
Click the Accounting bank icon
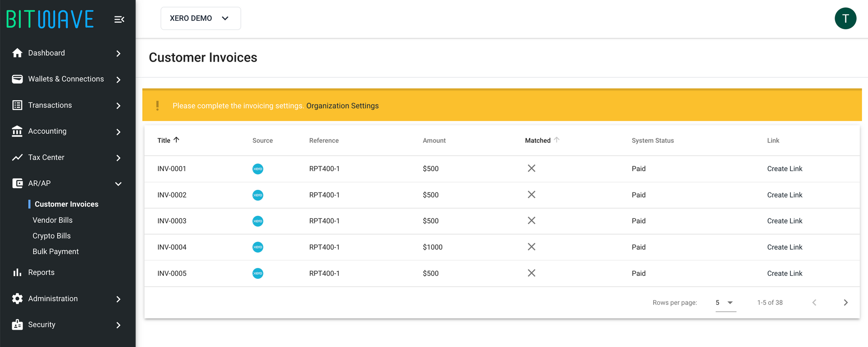pyautogui.click(x=17, y=131)
